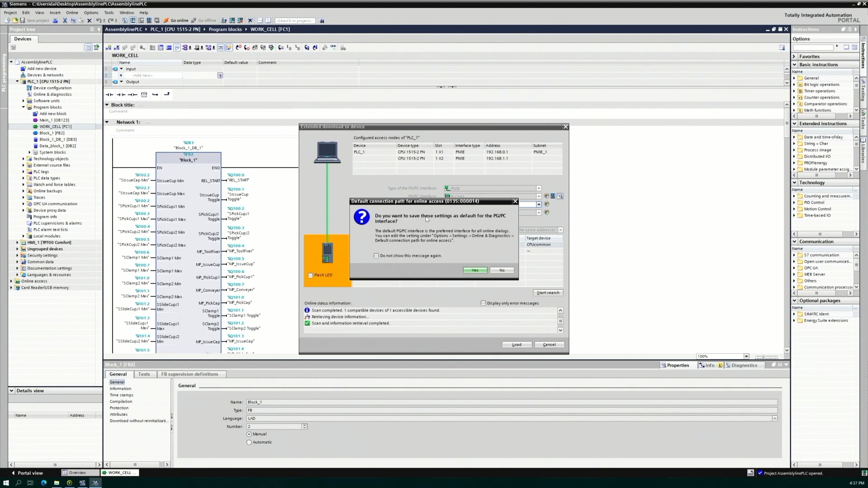Click the Print project icon
Viewport: 868px width, 488px height.
pos(55,20)
